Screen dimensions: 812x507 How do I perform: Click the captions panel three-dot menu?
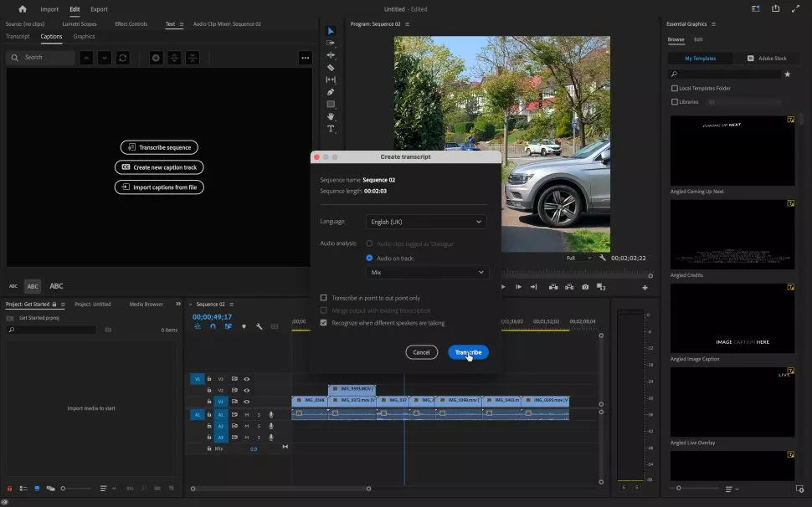point(305,58)
